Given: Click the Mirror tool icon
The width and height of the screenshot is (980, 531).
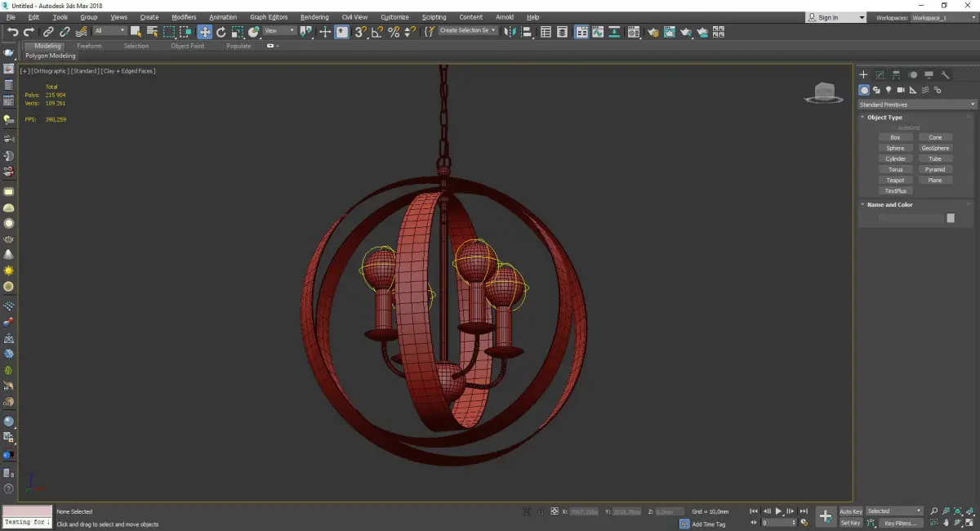Looking at the screenshot, I should pos(510,32).
